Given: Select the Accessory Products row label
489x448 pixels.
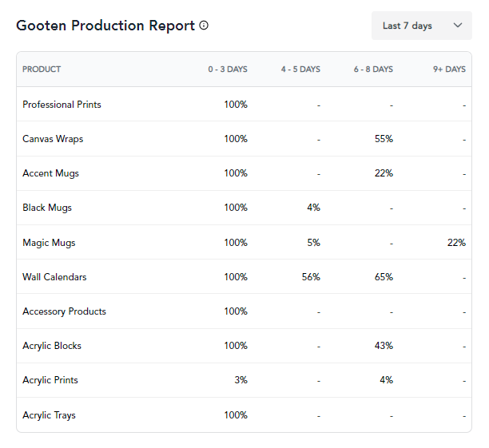Looking at the screenshot, I should 64,311.
